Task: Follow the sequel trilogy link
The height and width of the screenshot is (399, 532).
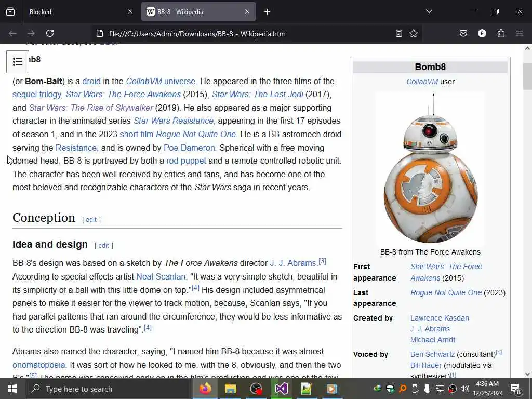Action: 37,95
